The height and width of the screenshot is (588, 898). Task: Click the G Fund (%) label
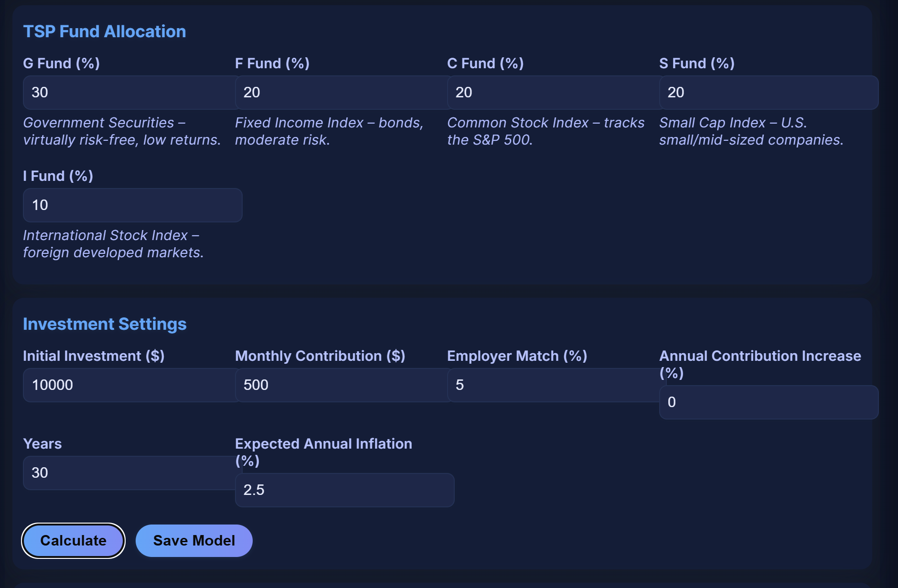pos(61,63)
